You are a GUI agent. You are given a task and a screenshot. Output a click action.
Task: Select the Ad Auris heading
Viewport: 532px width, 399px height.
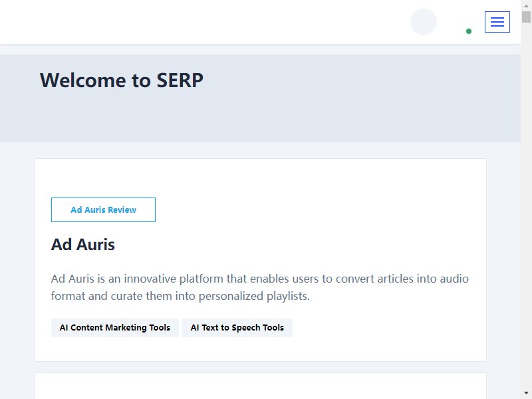pyautogui.click(x=82, y=244)
